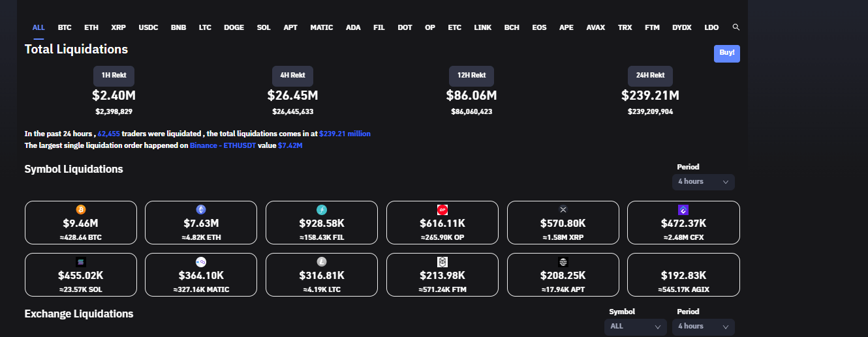Select the DOGE coin tab
This screenshot has height=337, width=868.
point(234,28)
